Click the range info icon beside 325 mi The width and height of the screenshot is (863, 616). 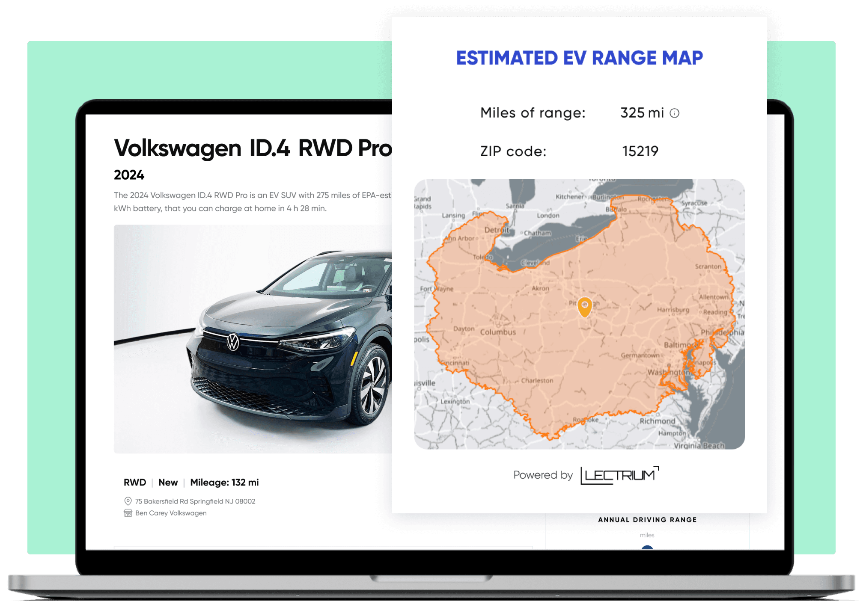pyautogui.click(x=674, y=113)
